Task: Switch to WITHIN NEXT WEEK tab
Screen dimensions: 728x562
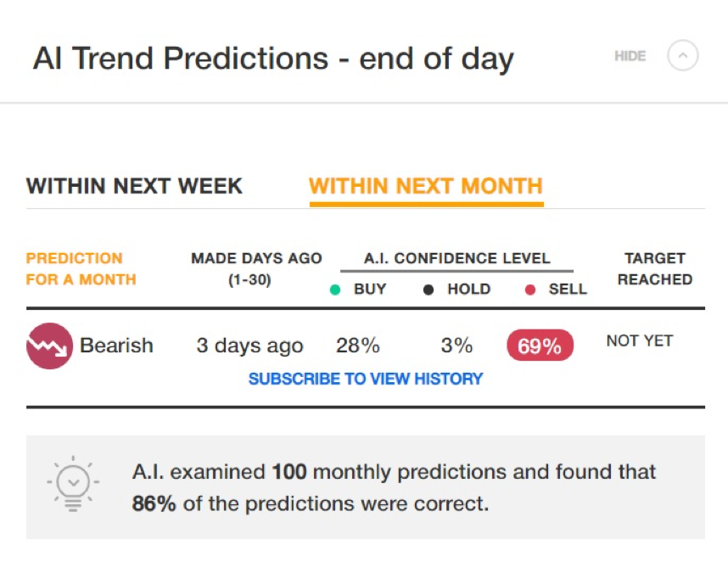Action: coord(134,186)
